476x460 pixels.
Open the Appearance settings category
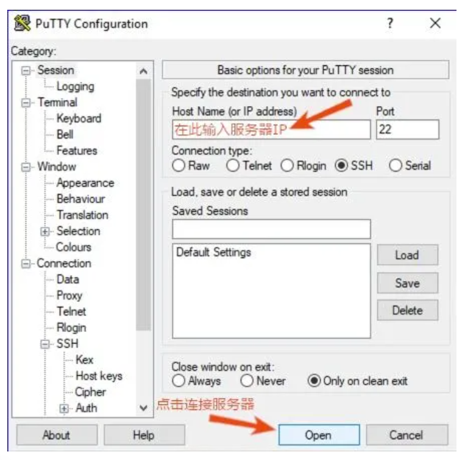85,183
